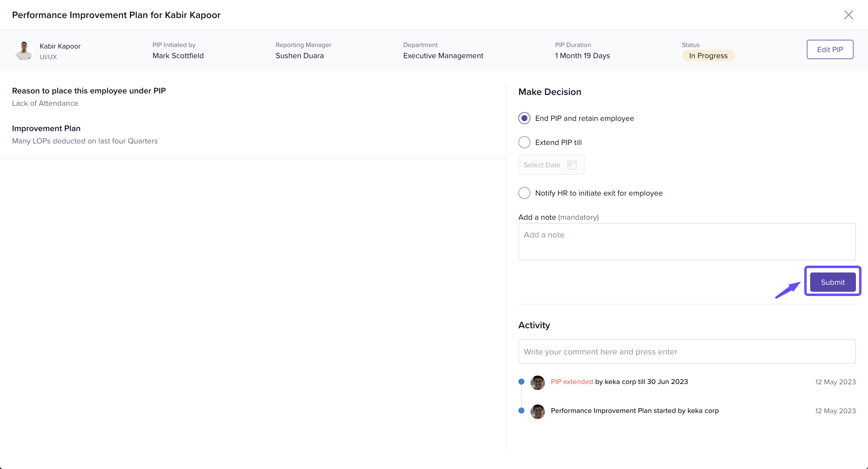Viewport: 868px width, 469px height.
Task: Click avatar beside PIP extended activity
Action: point(537,382)
